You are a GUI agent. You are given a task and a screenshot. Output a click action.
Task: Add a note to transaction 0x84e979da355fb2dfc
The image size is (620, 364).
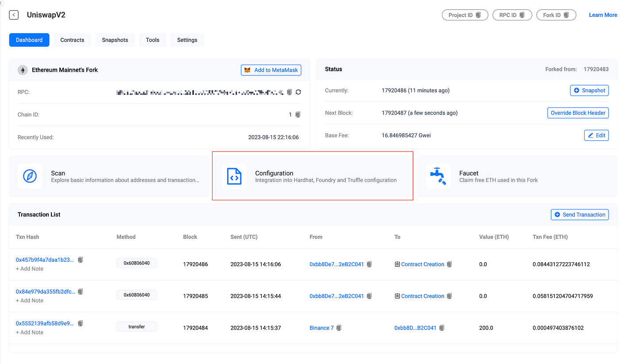tap(30, 301)
